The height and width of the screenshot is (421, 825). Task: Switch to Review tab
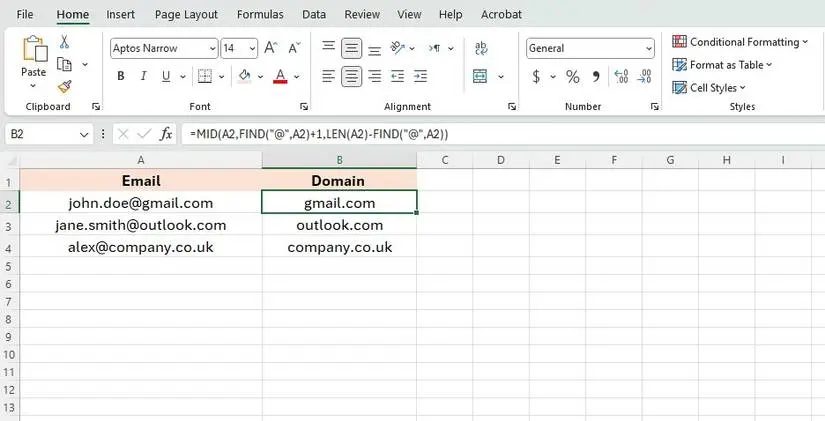coord(362,14)
